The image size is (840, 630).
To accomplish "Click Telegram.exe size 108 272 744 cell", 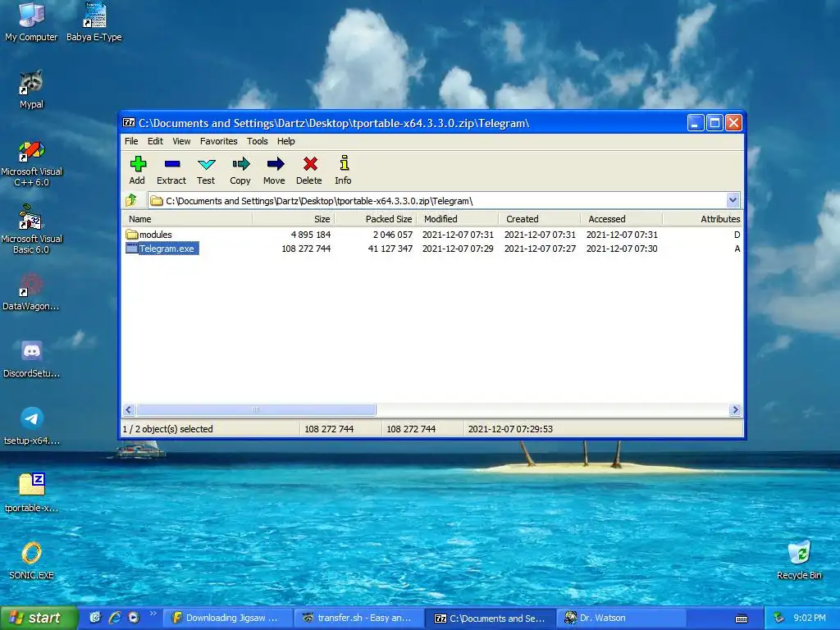I will (306, 249).
